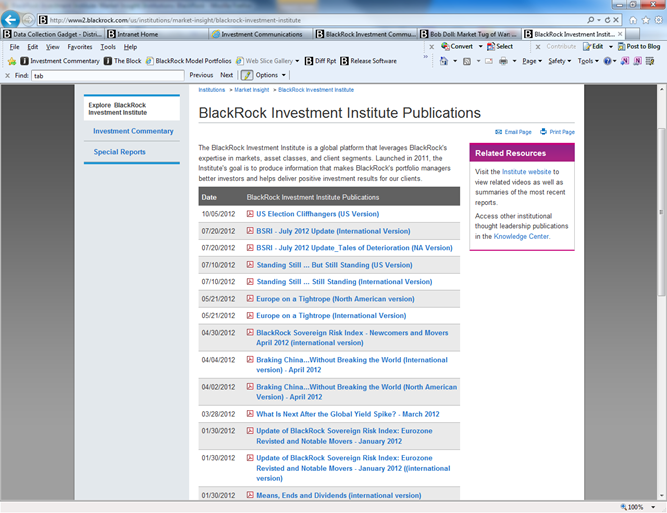Open BlackRock Model Portfolios favorite
Viewport: 667px width, 513px height.
tap(188, 61)
